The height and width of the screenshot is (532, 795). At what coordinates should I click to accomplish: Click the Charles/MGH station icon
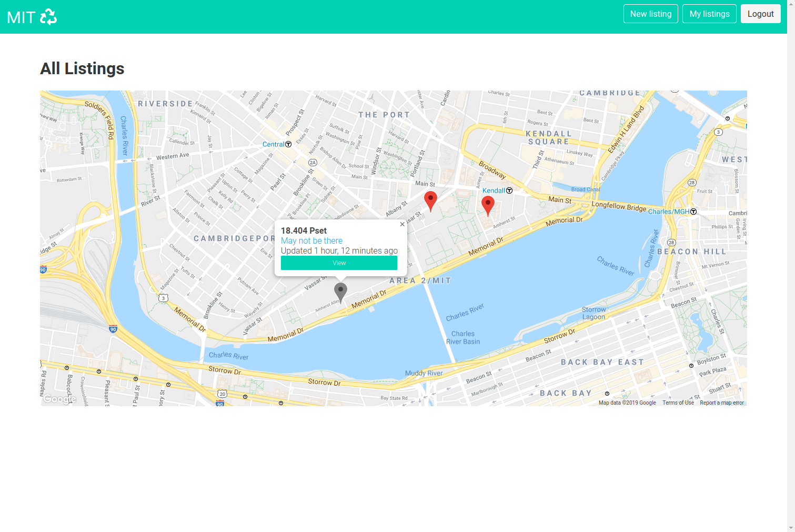693,212
